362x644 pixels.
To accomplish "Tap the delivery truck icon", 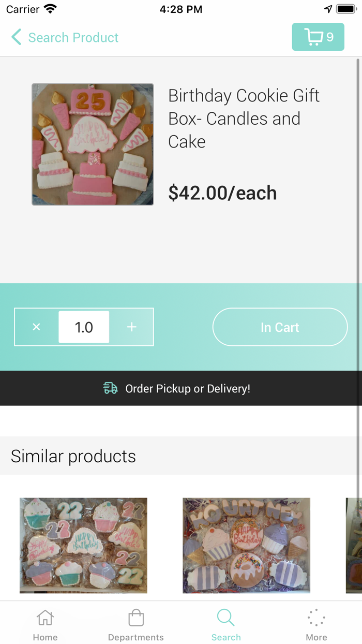I will click(111, 388).
